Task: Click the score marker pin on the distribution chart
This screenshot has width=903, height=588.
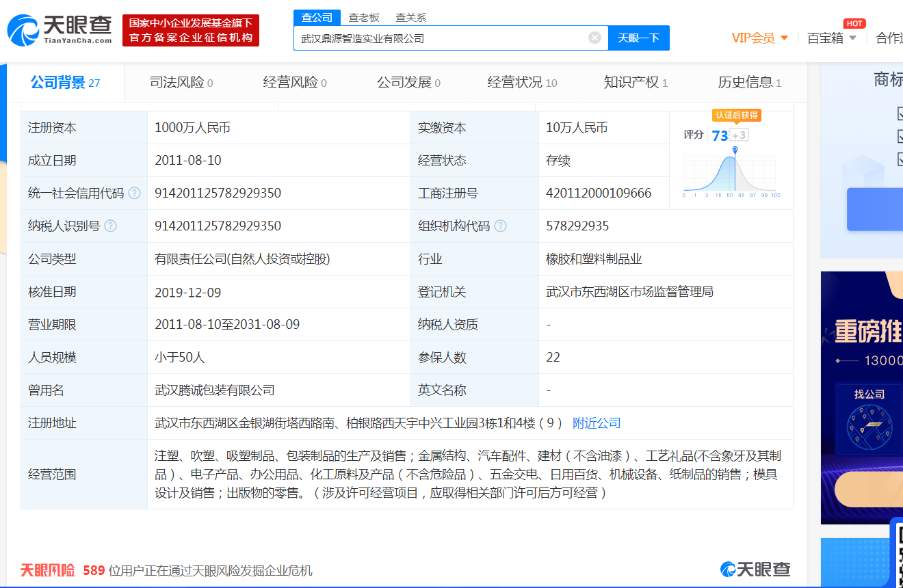Action: 735,149
